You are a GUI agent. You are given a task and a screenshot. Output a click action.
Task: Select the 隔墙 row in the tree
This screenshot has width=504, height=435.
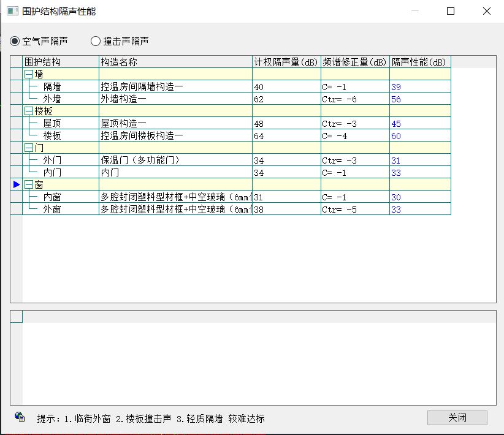52,87
